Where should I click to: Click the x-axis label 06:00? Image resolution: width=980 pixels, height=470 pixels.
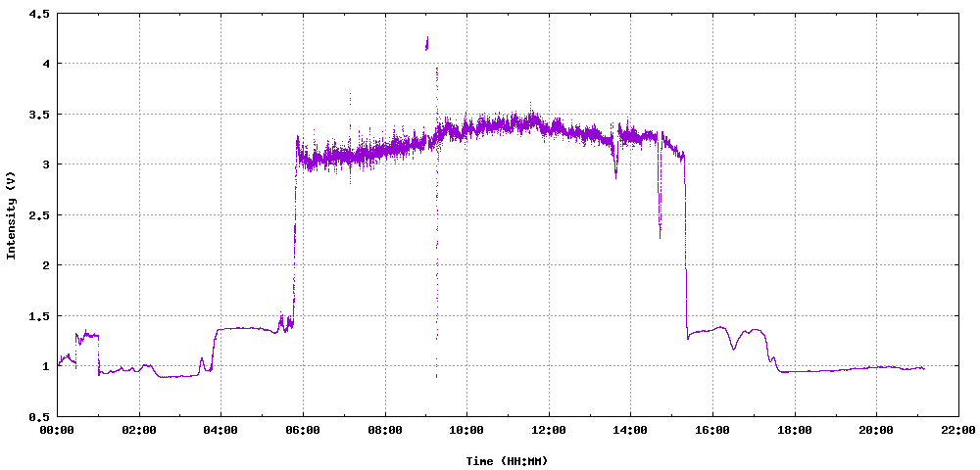[303, 430]
